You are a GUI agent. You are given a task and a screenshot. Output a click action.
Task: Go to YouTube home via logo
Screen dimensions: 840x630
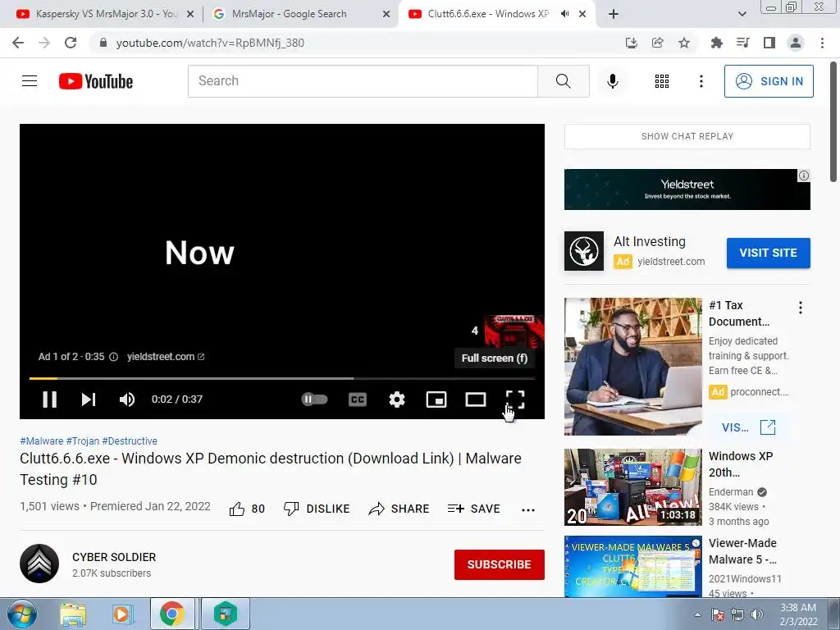tap(96, 81)
